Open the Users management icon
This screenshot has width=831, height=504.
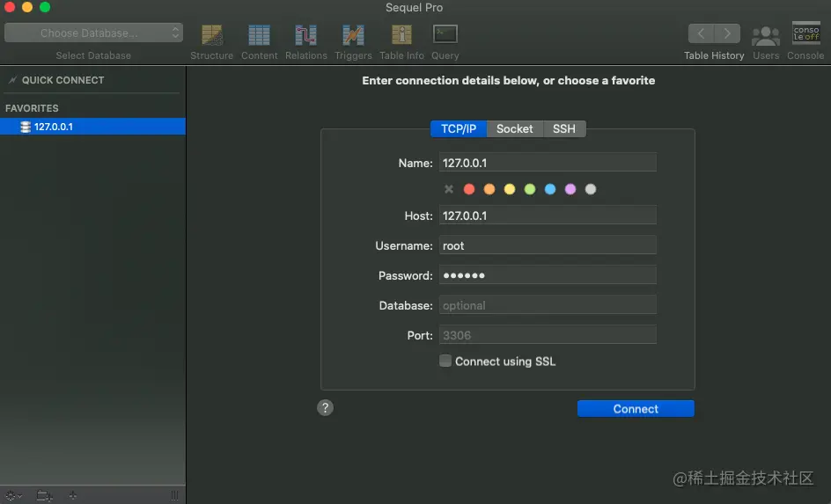[x=766, y=35]
